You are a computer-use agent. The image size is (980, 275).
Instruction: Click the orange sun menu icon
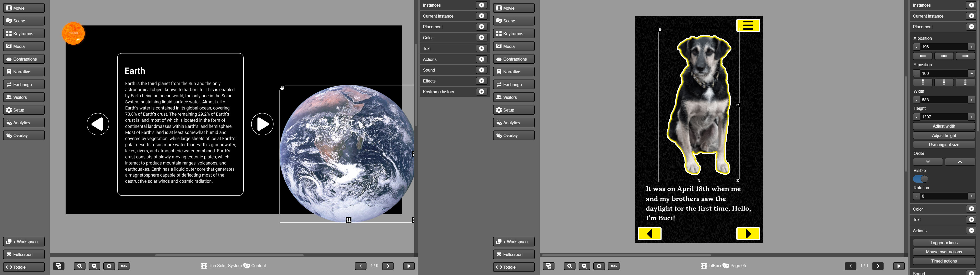(x=73, y=33)
